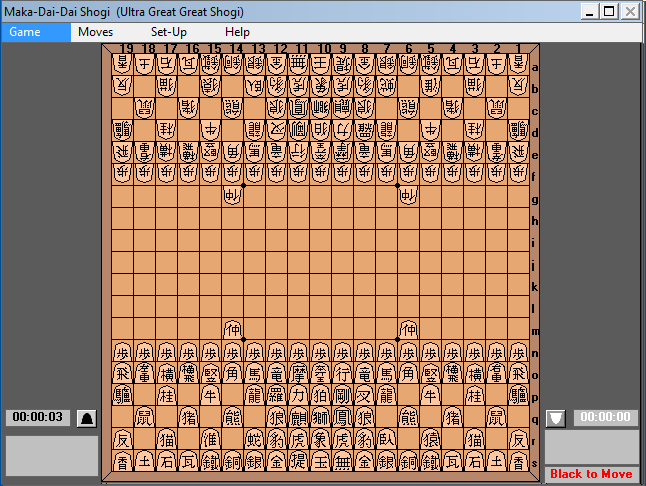The height and width of the screenshot is (486, 646).
Task: Select Black's elephant 象 on row r
Action: 321,439
